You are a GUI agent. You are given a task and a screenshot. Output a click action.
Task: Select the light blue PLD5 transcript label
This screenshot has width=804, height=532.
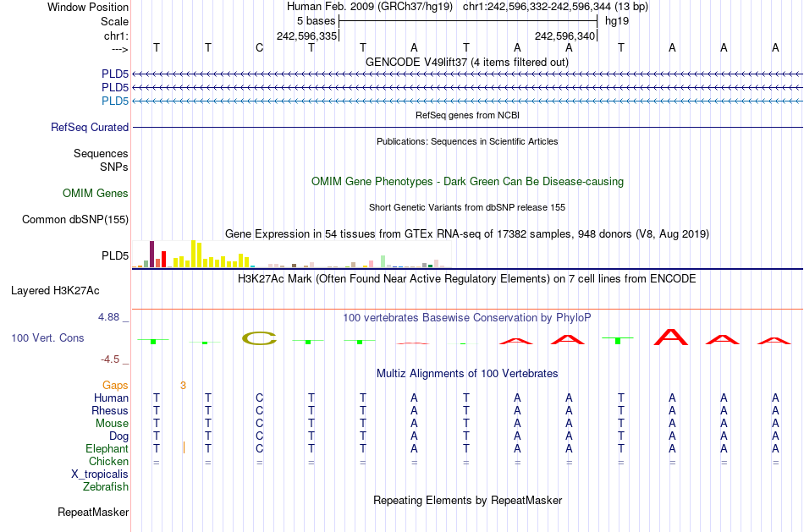point(115,101)
